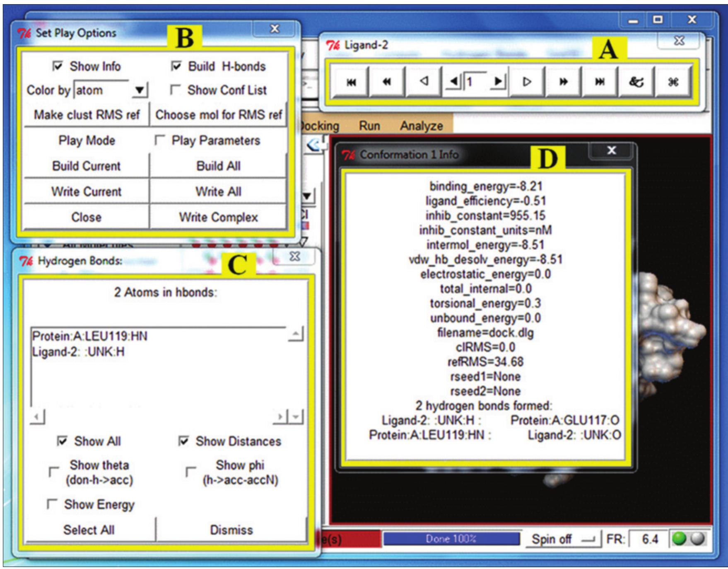Dismiss the Hydrogen Bonds dialog
The height and width of the screenshot is (569, 728).
point(231,530)
